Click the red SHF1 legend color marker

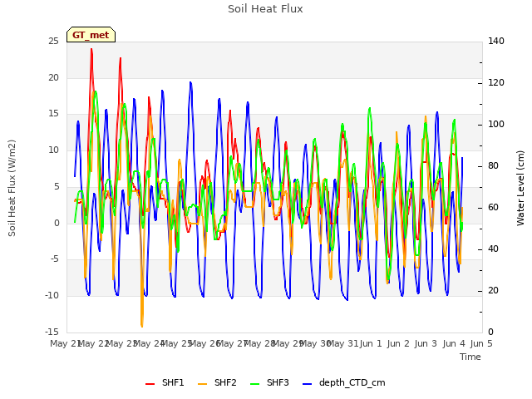tap(150, 384)
